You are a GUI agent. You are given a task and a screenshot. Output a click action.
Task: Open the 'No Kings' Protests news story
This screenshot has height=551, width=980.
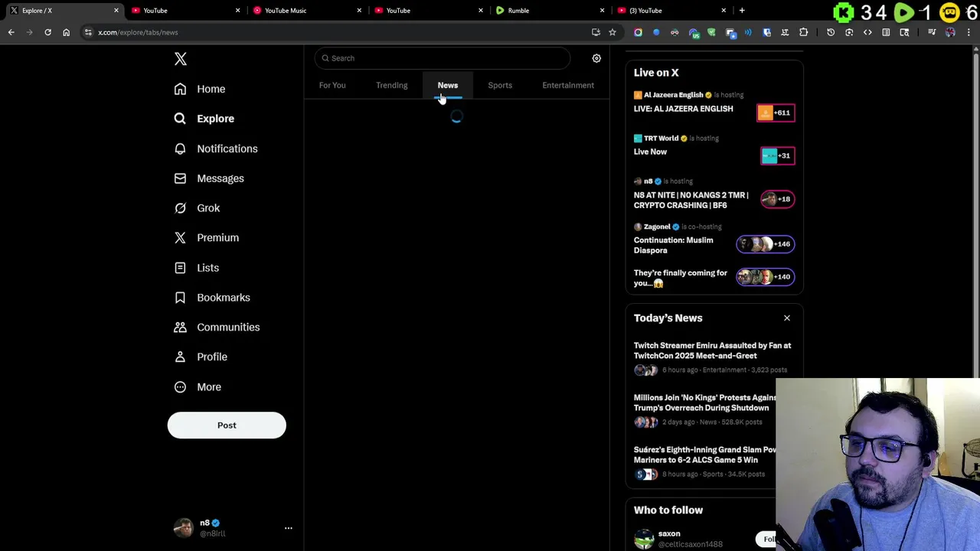coord(704,403)
